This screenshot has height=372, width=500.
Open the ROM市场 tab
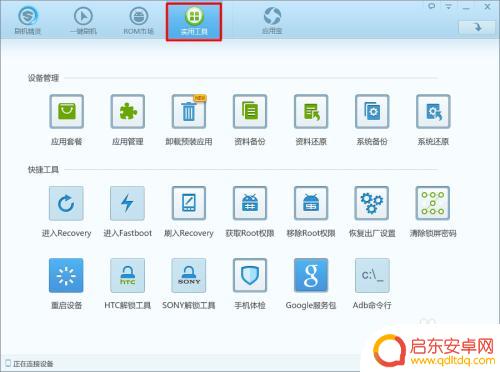[139, 21]
